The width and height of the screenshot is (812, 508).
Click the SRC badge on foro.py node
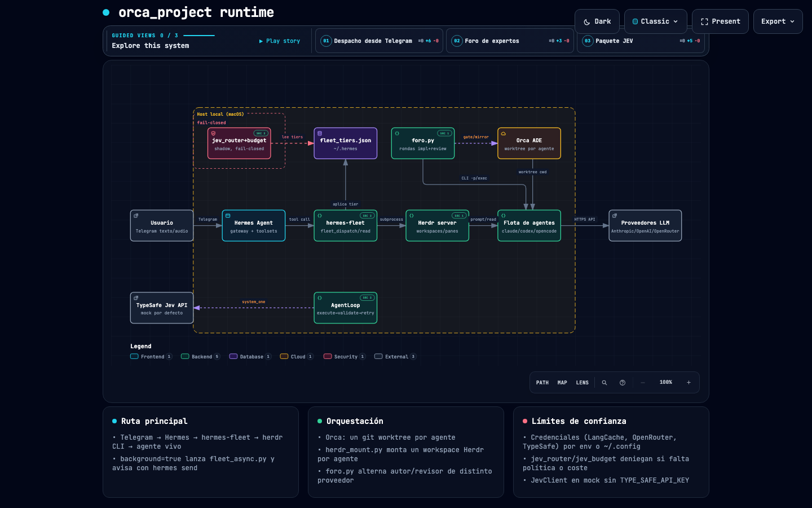(444, 134)
